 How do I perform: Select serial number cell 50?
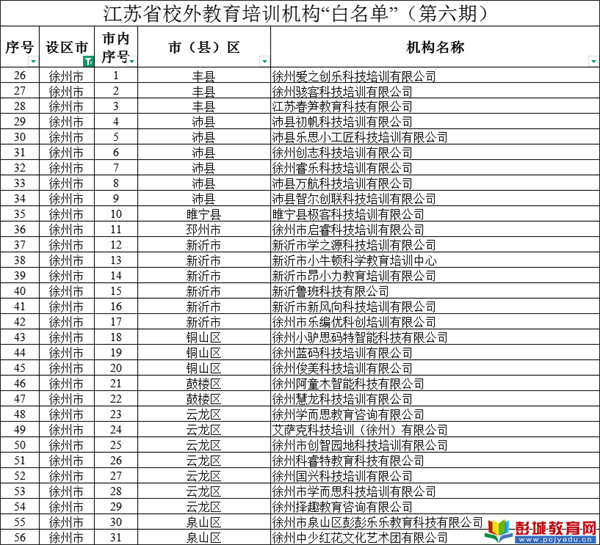click(20, 445)
